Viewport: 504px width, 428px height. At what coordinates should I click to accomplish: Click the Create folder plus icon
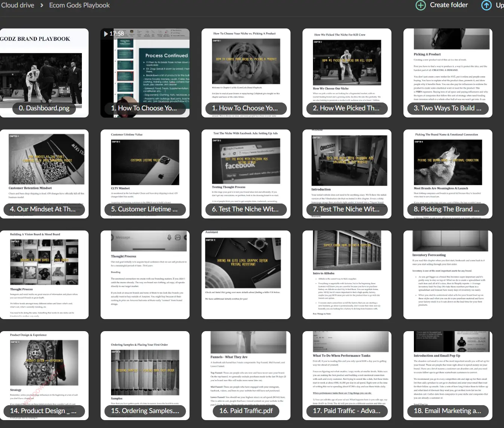pyautogui.click(x=421, y=5)
